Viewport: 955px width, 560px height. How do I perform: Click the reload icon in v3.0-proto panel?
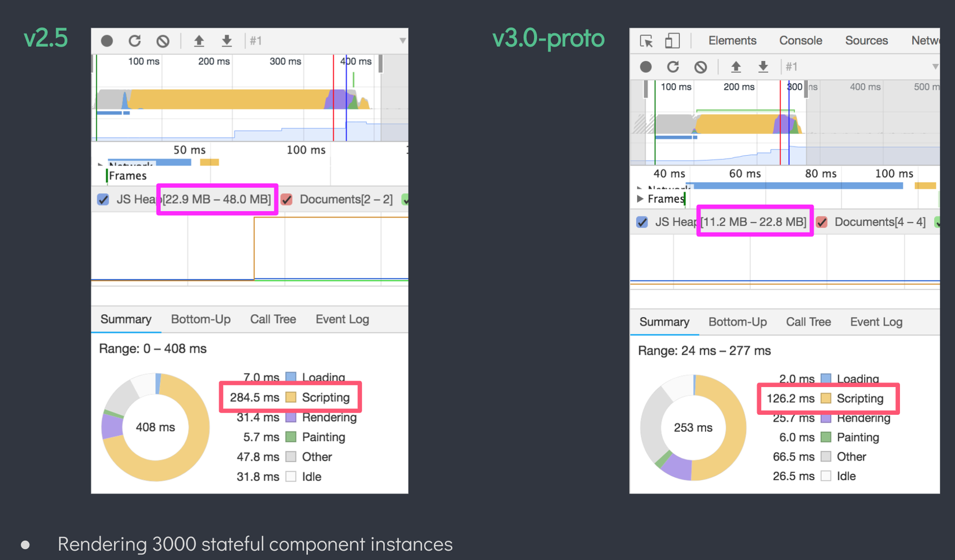click(x=673, y=67)
